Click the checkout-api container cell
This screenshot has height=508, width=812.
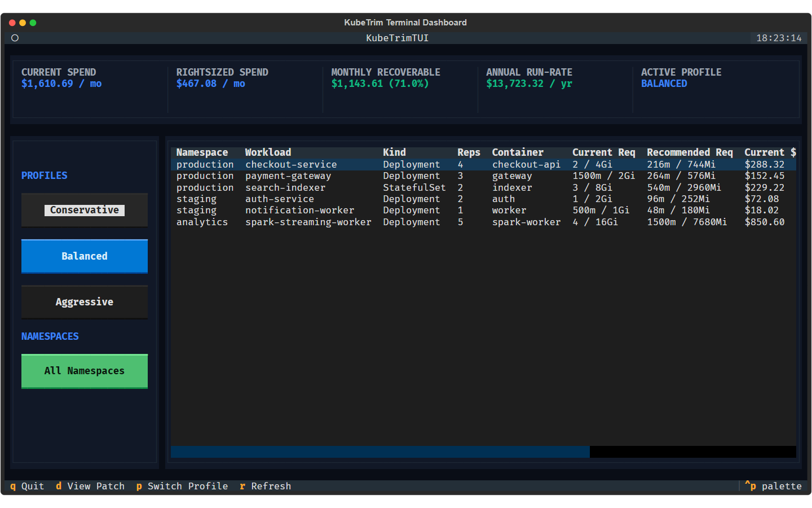point(526,164)
